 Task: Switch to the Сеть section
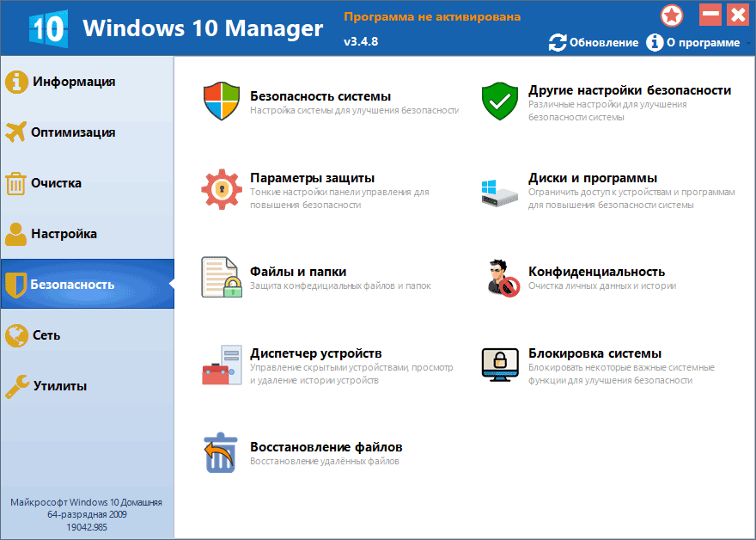pos(88,335)
